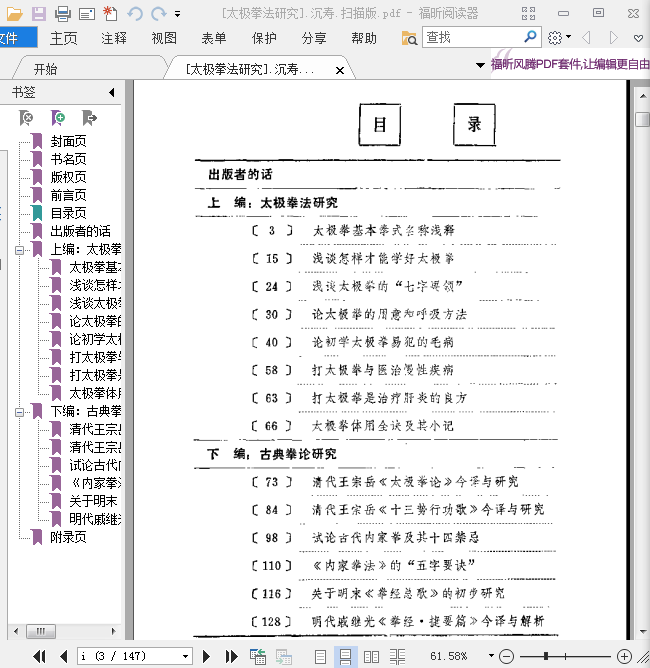Switch to continuous page view mode
Image resolution: width=650 pixels, height=668 pixels.
click(x=345, y=656)
